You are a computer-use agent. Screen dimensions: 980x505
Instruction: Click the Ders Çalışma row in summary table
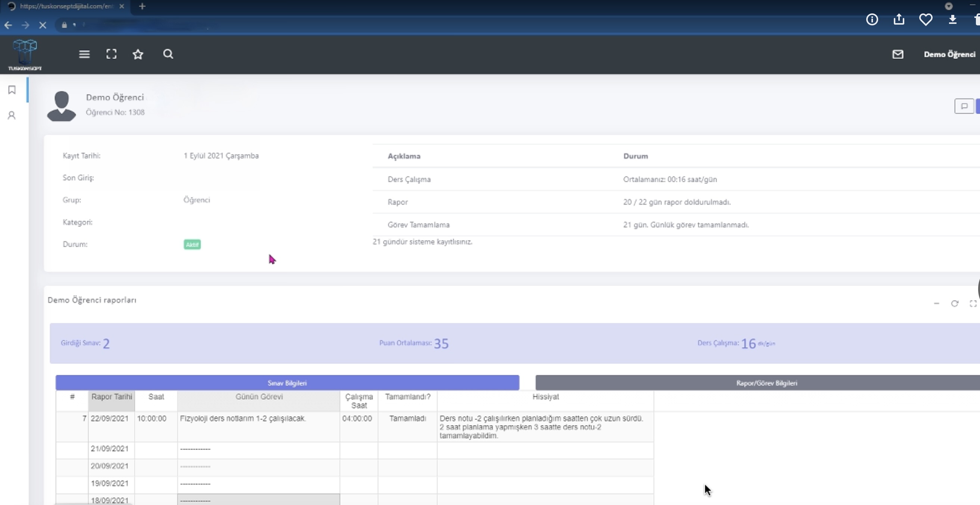click(x=676, y=179)
